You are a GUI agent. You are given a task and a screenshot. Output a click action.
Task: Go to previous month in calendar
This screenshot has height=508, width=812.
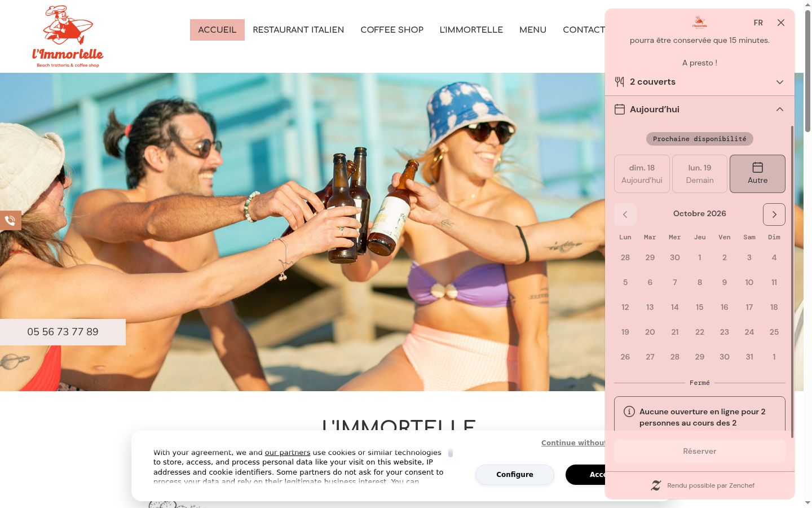[x=625, y=214]
